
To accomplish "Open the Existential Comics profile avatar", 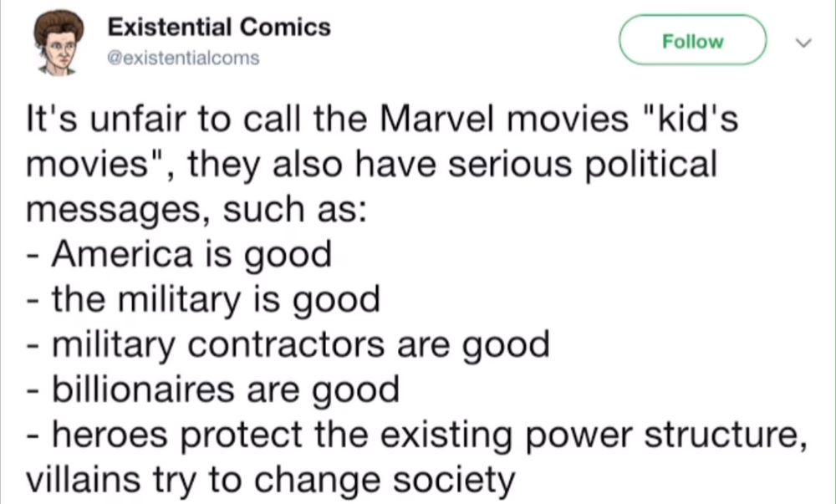I will pyautogui.click(x=59, y=43).
